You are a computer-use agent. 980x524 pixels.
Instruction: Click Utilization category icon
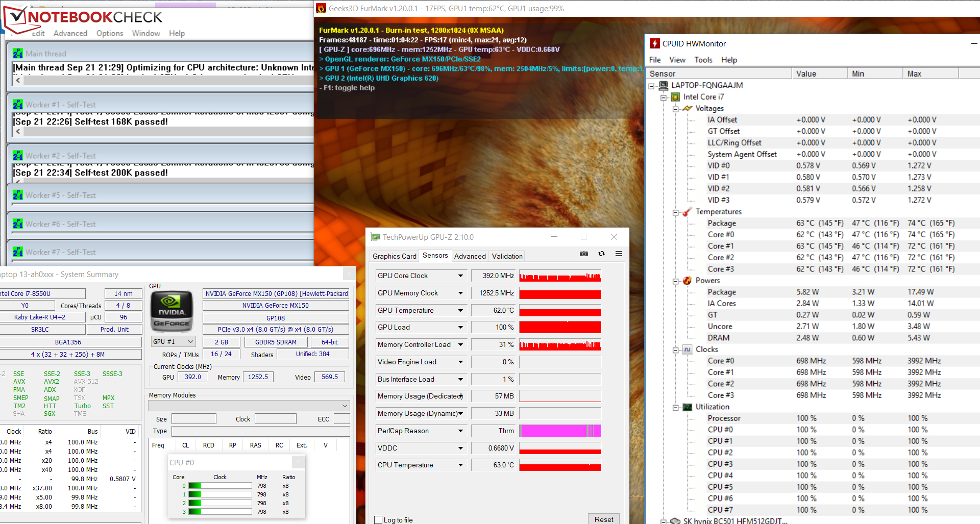pyautogui.click(x=688, y=407)
